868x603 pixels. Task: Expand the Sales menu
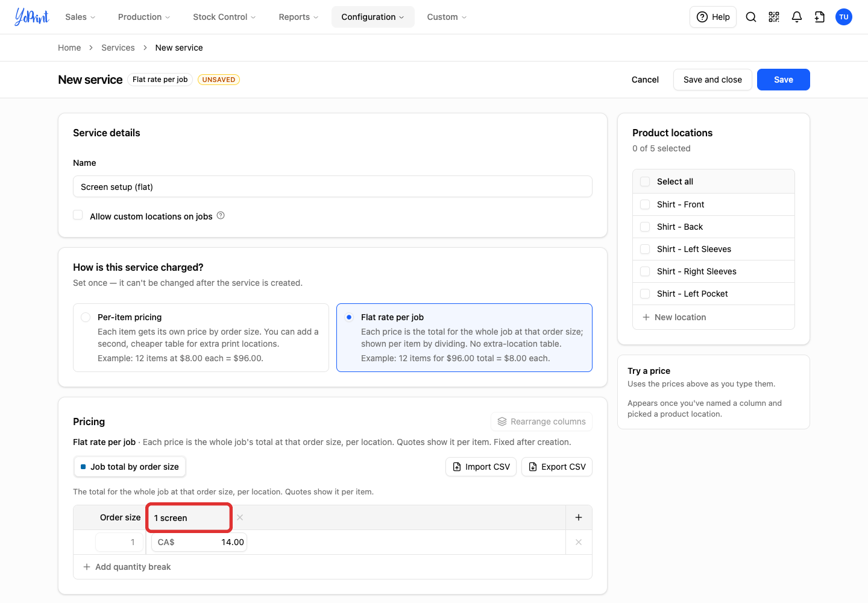coord(80,17)
